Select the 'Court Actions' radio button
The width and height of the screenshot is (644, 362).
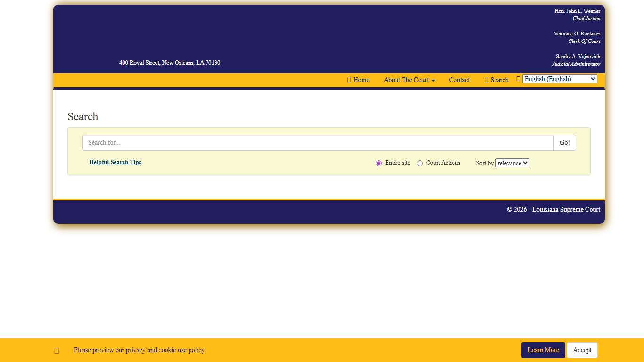pyautogui.click(x=420, y=163)
